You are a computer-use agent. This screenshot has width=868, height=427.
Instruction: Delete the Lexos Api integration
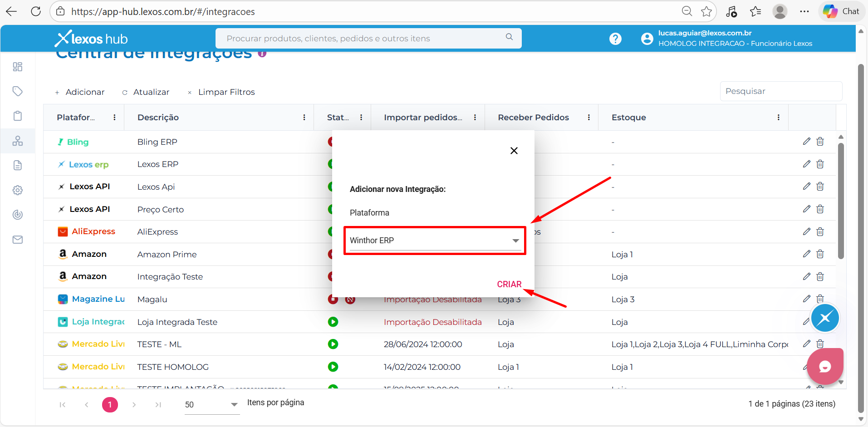tap(820, 187)
